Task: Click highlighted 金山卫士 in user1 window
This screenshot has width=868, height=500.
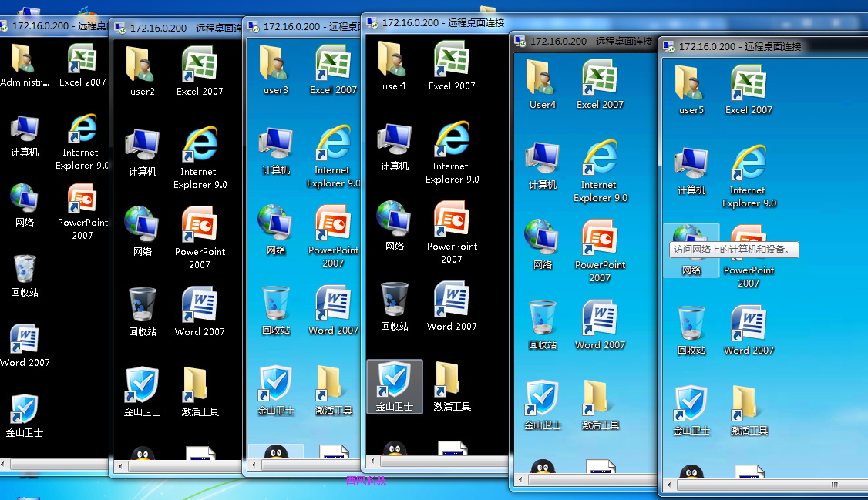Action: point(395,387)
